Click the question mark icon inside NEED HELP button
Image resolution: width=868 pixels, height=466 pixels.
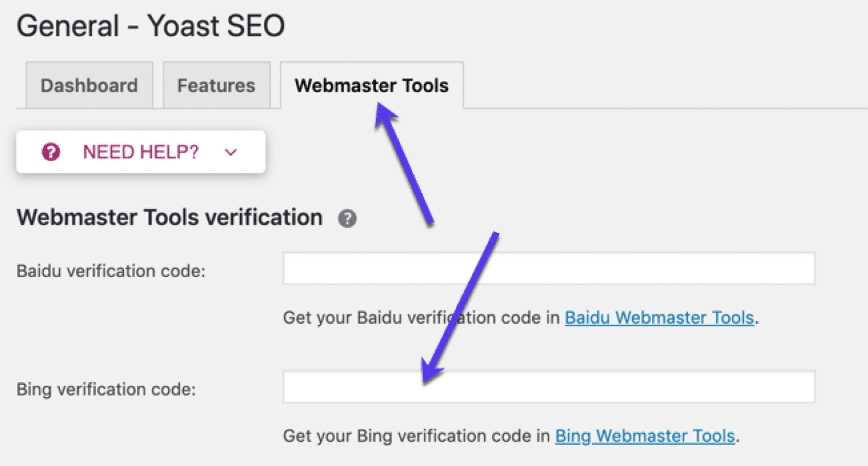(x=50, y=152)
